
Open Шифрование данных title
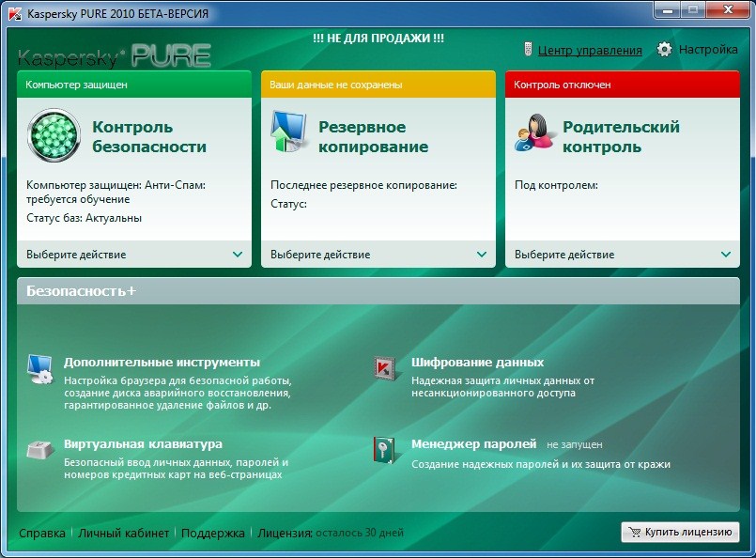point(477,363)
